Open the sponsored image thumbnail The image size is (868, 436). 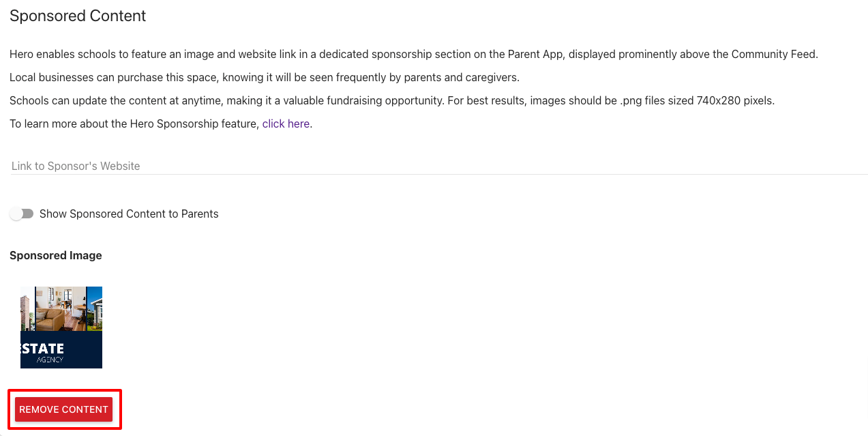click(61, 328)
